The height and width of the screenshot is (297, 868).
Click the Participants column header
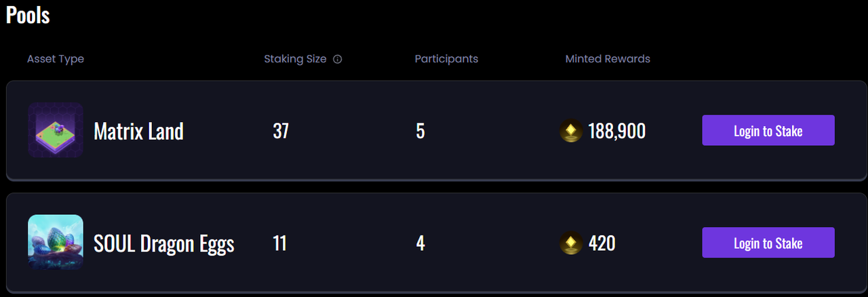click(x=446, y=59)
